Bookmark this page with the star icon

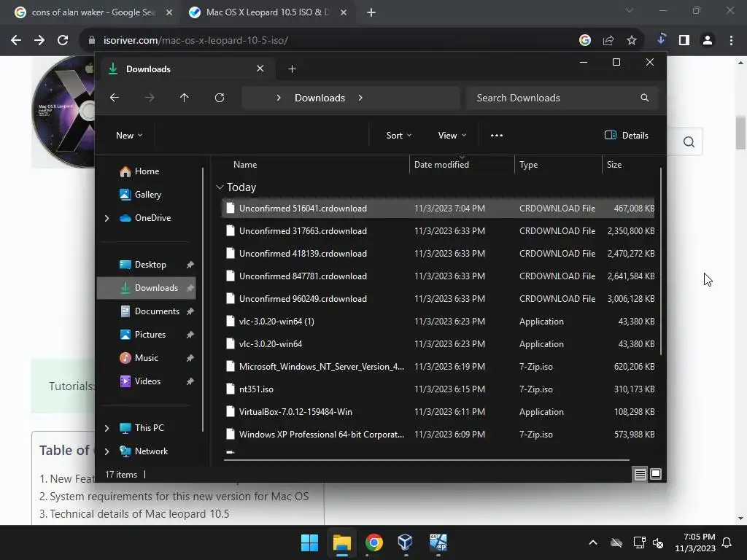632,41
